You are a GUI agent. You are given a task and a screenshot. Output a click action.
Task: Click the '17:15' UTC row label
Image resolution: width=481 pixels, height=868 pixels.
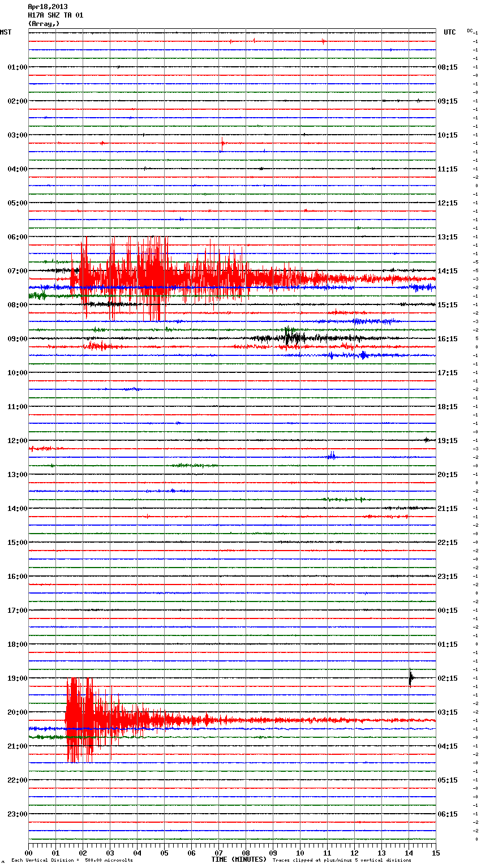[448, 373]
